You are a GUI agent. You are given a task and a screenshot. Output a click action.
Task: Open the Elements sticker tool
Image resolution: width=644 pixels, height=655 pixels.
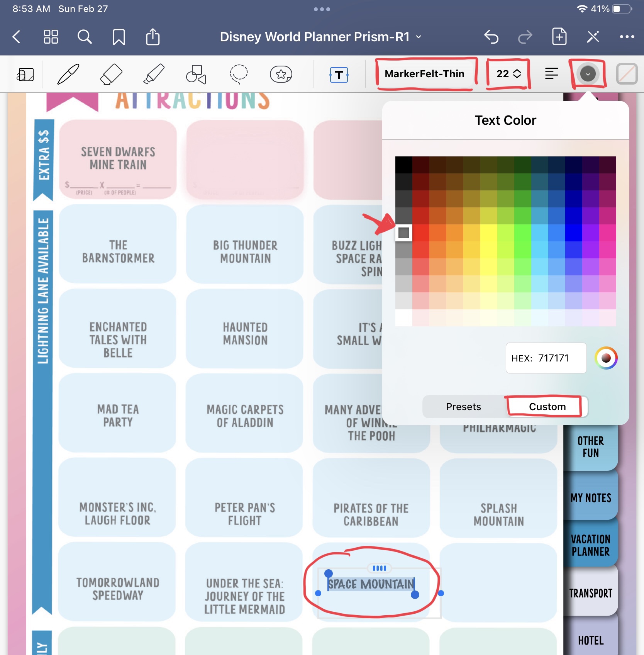click(x=281, y=74)
